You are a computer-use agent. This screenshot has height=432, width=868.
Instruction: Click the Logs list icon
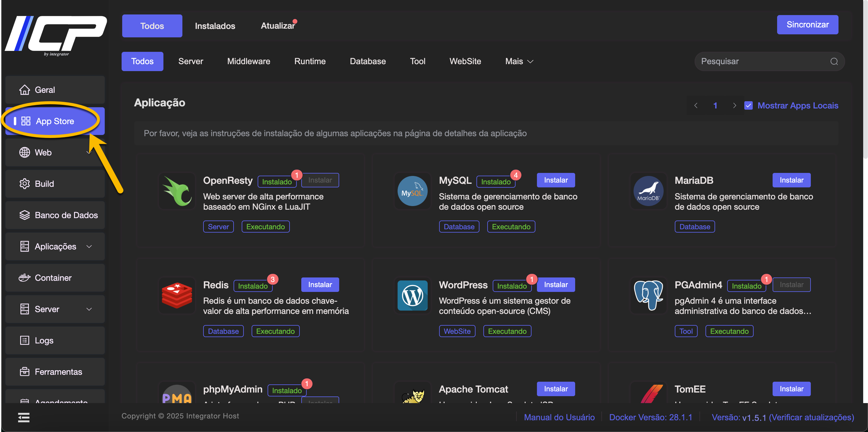pyautogui.click(x=24, y=340)
